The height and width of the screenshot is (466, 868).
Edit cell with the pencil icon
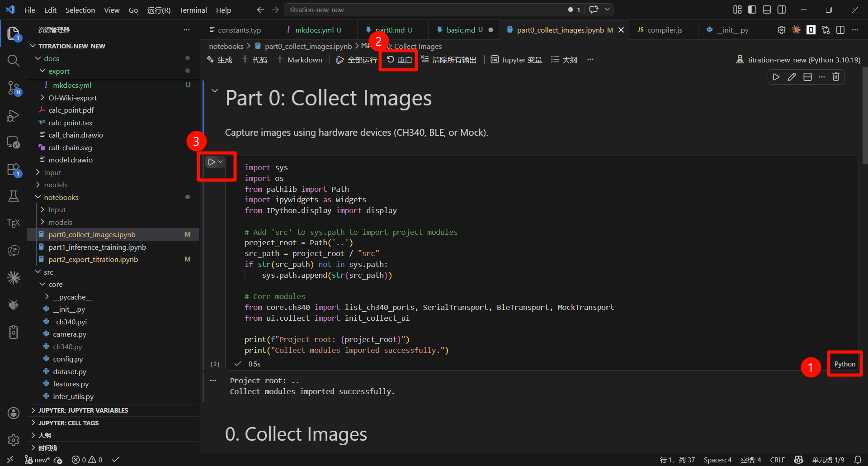[792, 77]
